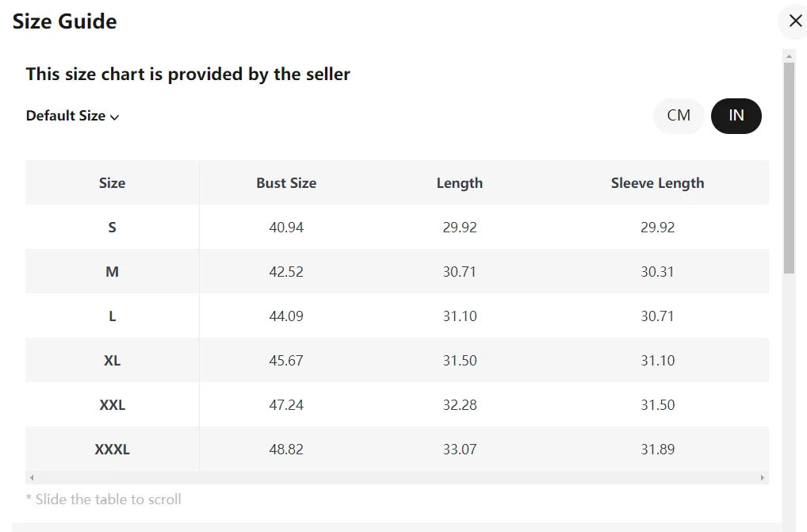Select the XXL size row label
Image resolution: width=807 pixels, height=532 pixels.
click(112, 405)
